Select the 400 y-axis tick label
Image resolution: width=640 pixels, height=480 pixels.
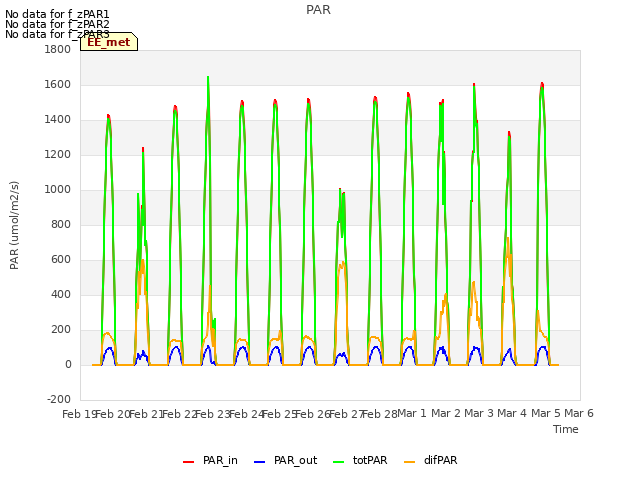(61, 295)
